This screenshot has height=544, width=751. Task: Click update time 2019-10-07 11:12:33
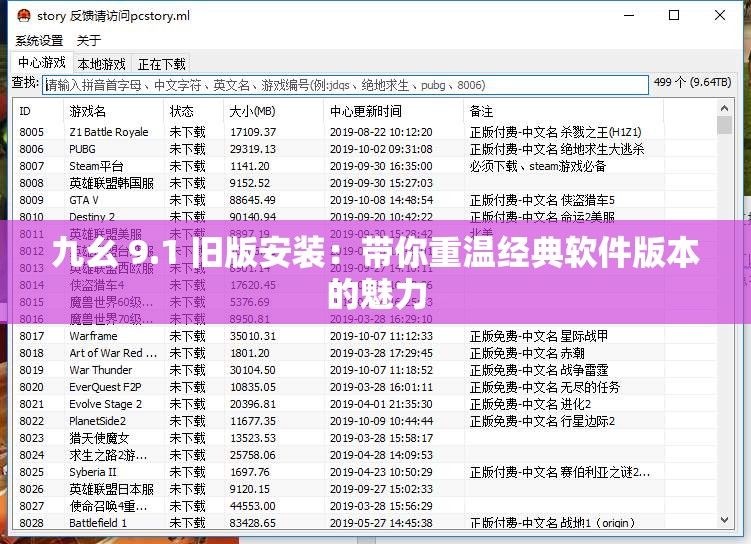tap(381, 336)
